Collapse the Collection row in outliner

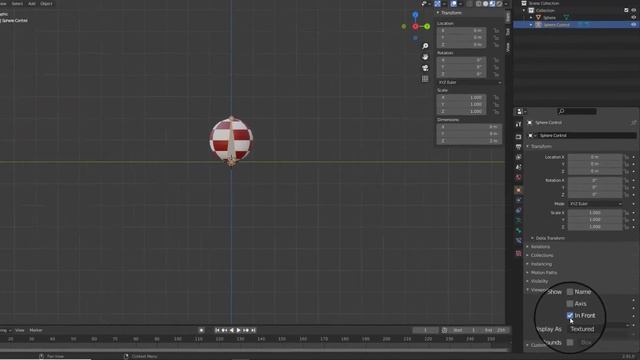point(524,11)
